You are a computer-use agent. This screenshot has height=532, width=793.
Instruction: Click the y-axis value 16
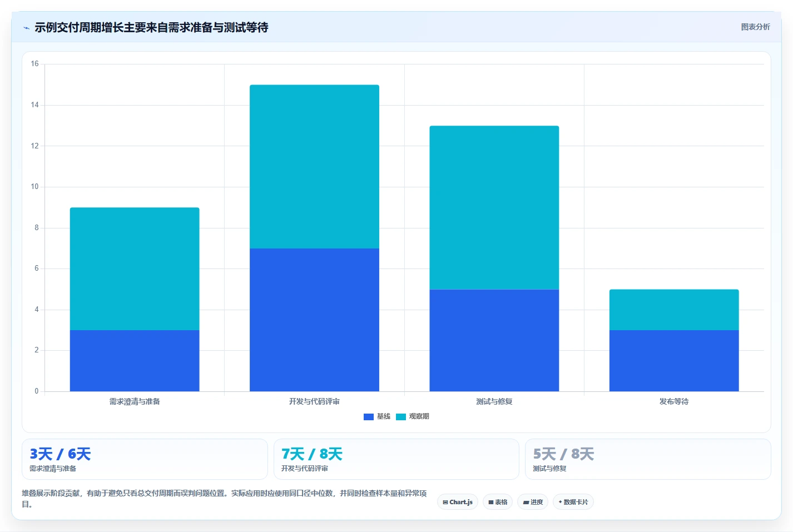[35, 64]
